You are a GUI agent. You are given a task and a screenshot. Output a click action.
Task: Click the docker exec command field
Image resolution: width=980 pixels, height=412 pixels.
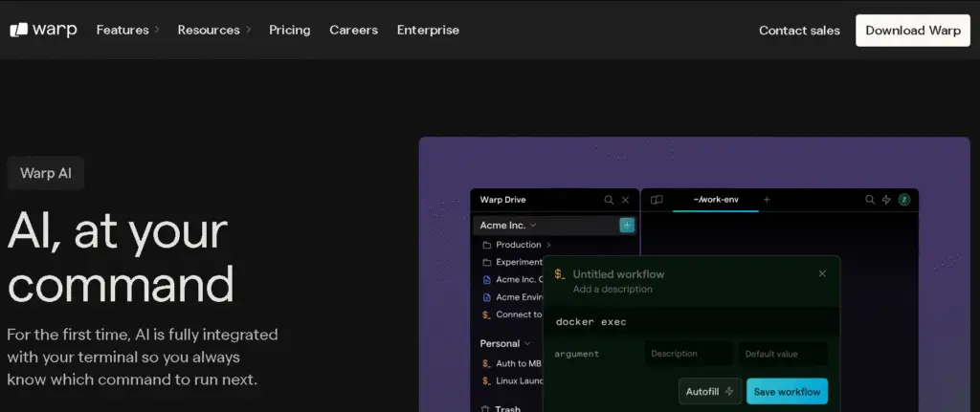pyautogui.click(x=691, y=322)
